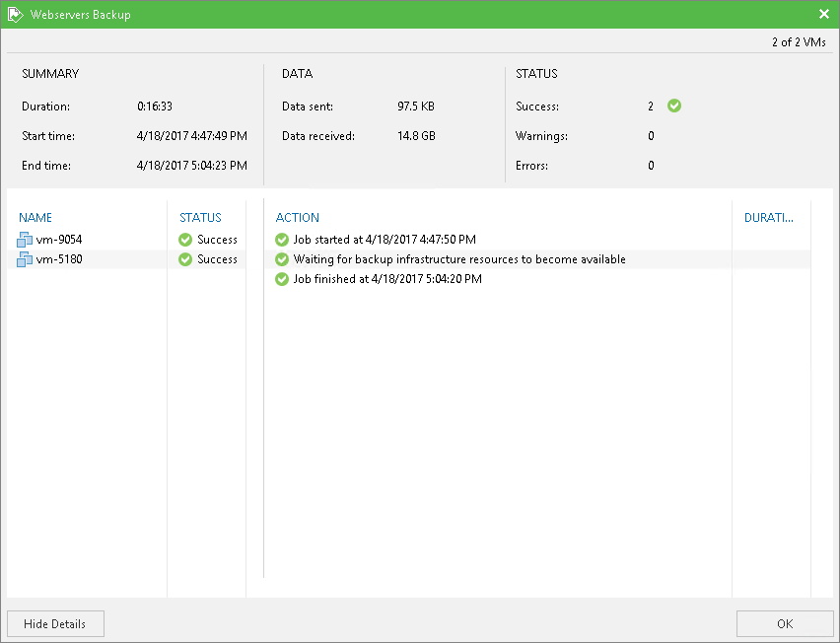Click the '2 of 2 VMs' progress text
The width and height of the screenshot is (840, 643).
tap(799, 42)
